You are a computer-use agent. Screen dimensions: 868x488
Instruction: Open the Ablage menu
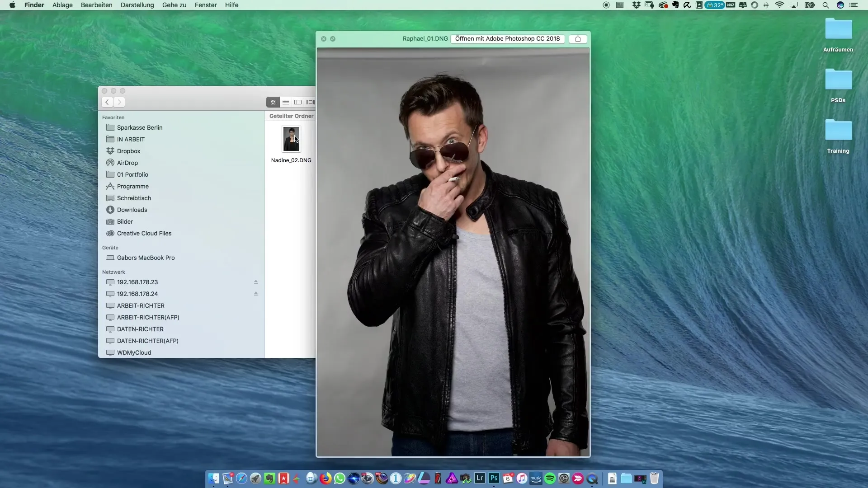pyautogui.click(x=62, y=5)
